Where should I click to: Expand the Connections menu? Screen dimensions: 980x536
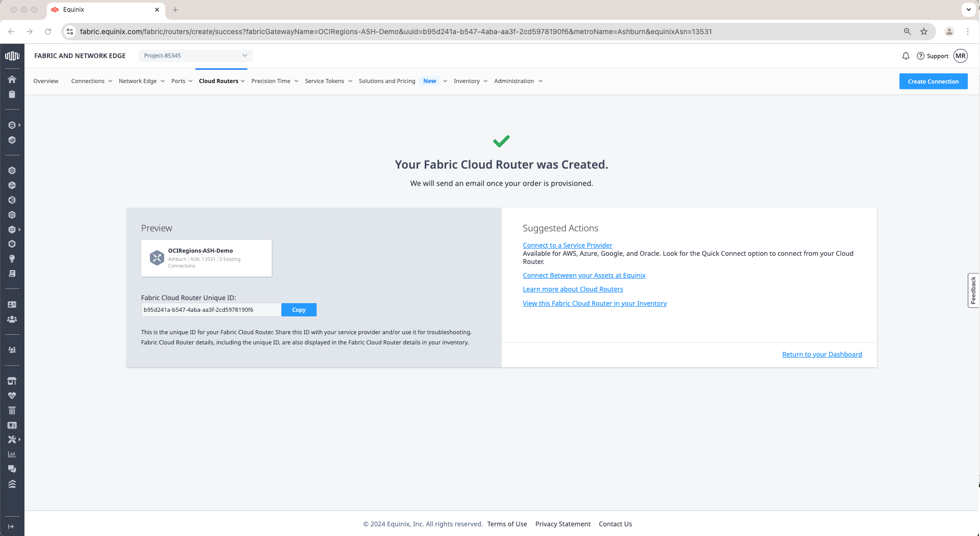pyautogui.click(x=91, y=81)
